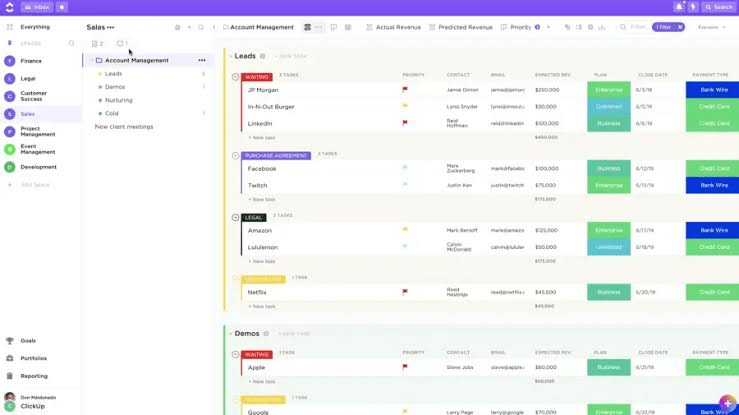
Task: Remove the active 1 filter chip
Action: coord(681,27)
